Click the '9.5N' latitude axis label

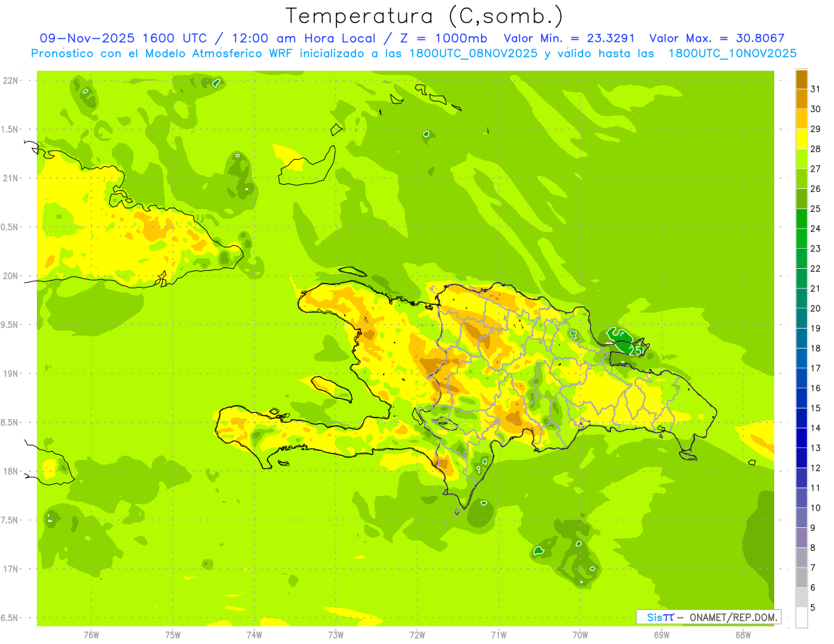[10, 324]
